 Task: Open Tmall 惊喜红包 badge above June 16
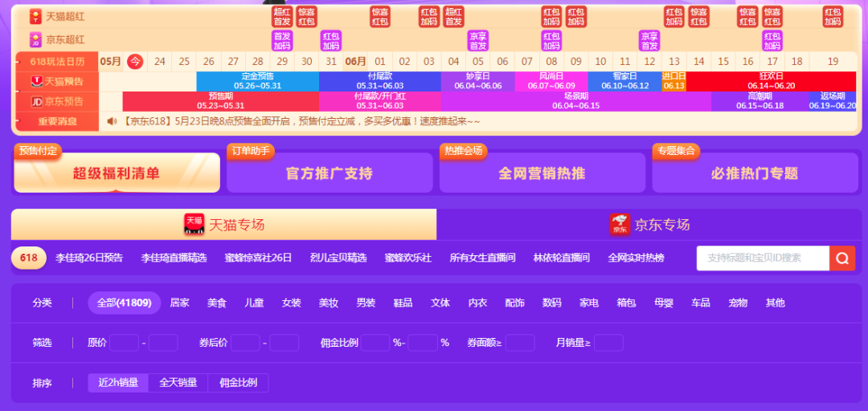pyautogui.click(x=748, y=17)
